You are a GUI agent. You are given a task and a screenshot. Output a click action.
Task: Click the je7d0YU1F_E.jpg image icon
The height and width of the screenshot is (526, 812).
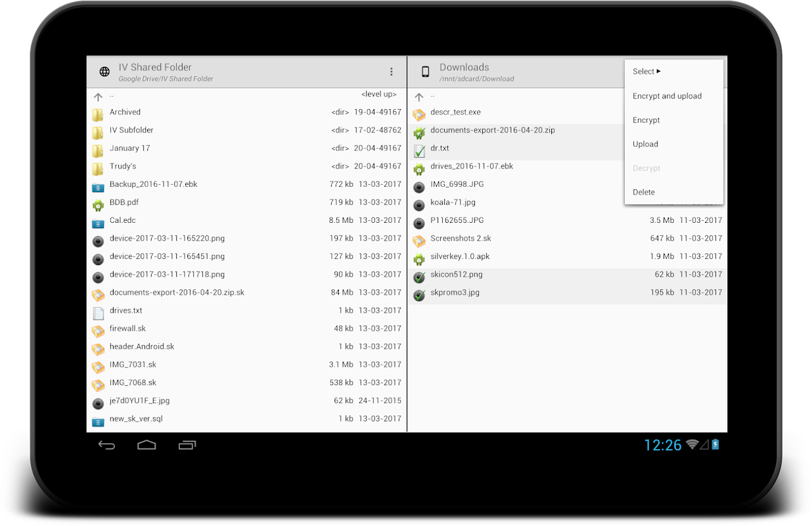point(98,404)
